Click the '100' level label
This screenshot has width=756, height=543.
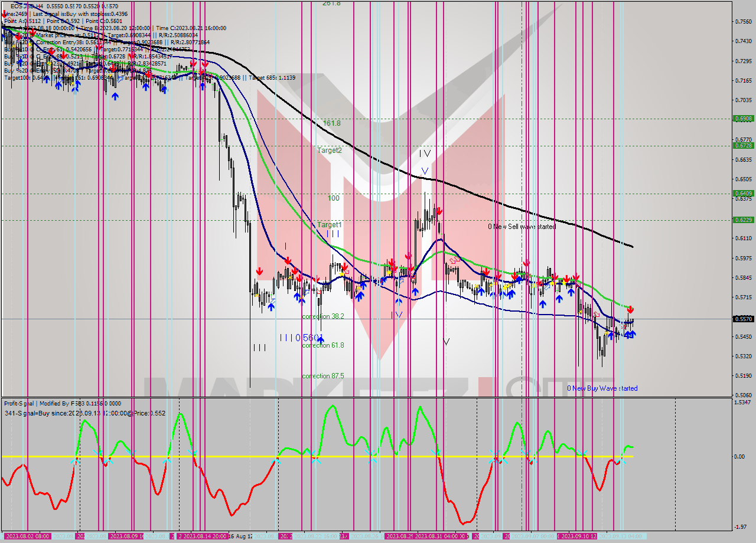334,198
